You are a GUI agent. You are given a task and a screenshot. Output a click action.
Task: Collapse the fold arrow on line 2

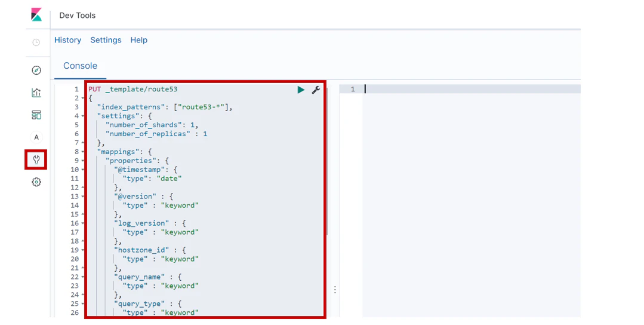pyautogui.click(x=82, y=98)
